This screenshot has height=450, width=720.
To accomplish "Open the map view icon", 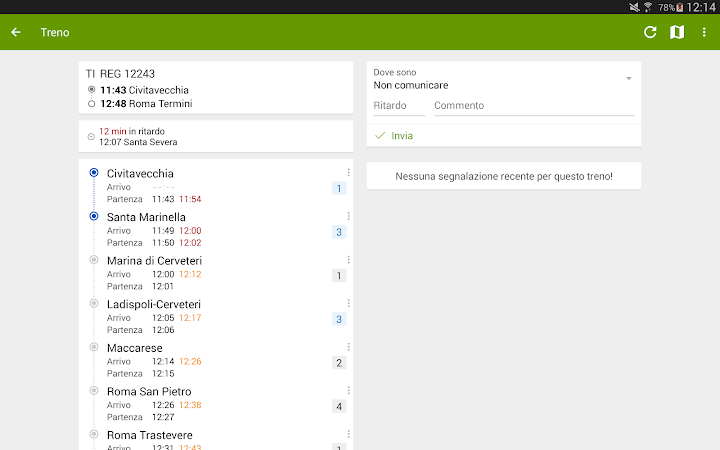I will pos(677,32).
